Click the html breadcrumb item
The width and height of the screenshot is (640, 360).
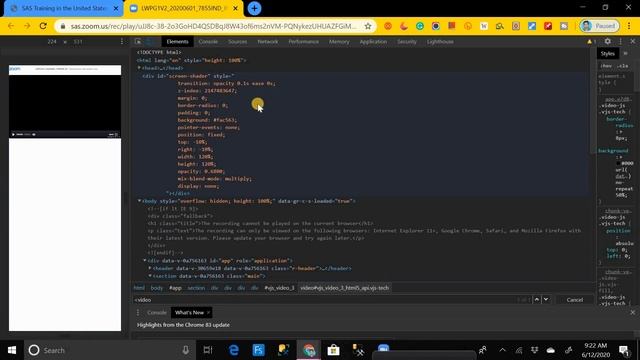139,288
